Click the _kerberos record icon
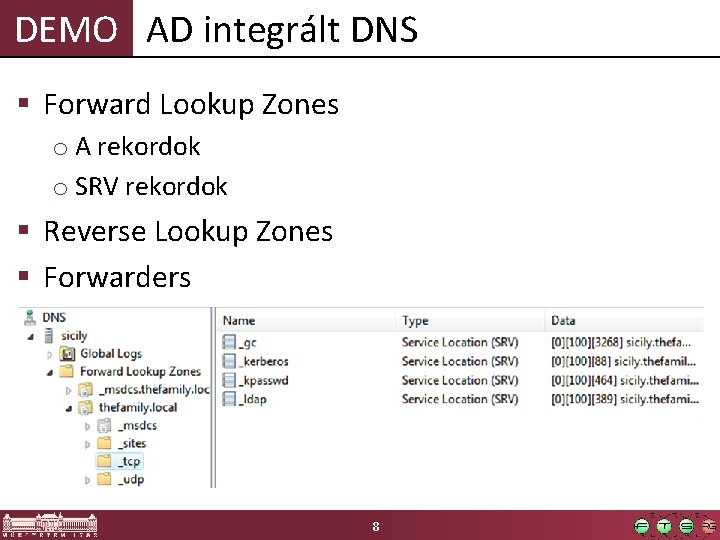The image size is (720, 540). [229, 361]
